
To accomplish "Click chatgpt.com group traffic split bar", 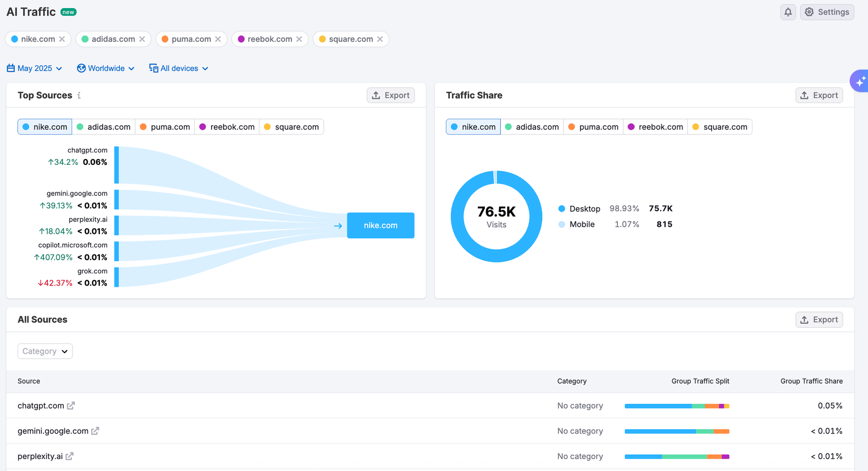I will [x=677, y=406].
